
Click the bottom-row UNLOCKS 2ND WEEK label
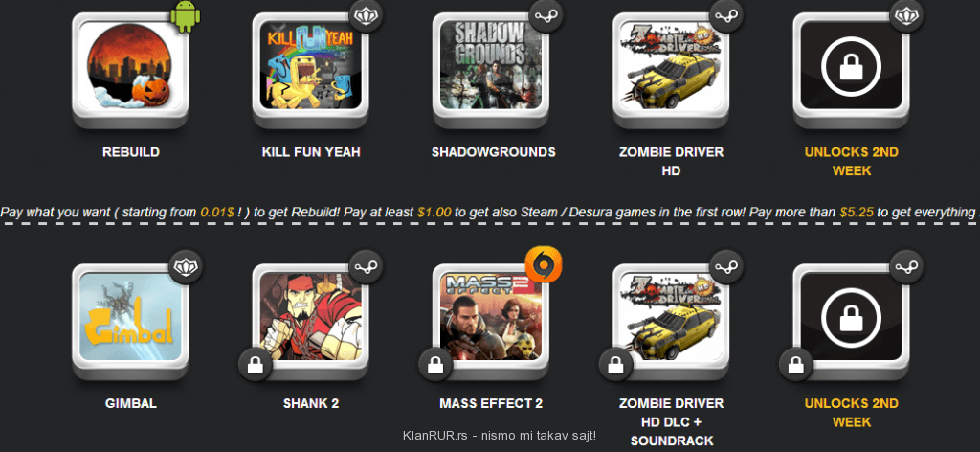point(851,413)
